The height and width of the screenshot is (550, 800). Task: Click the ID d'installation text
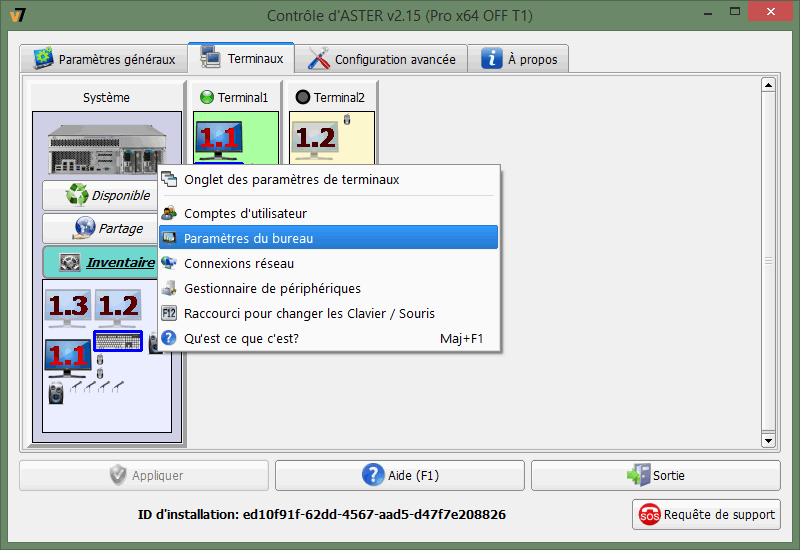(x=321, y=514)
